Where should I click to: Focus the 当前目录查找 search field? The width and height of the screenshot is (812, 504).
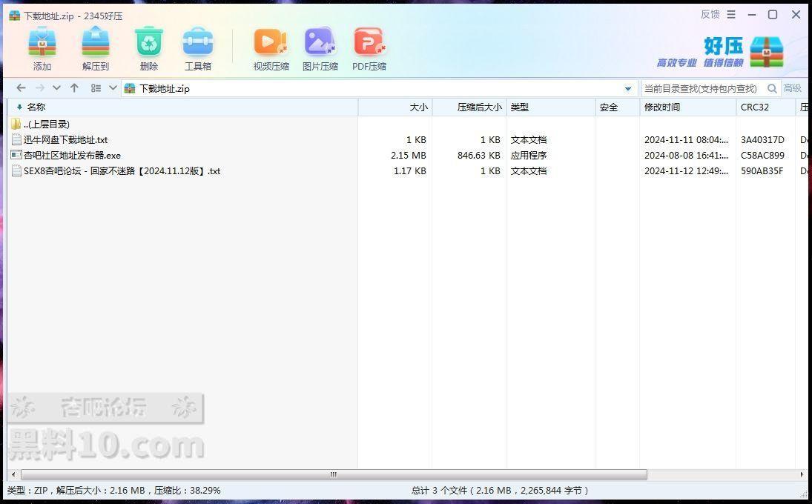[x=703, y=88]
